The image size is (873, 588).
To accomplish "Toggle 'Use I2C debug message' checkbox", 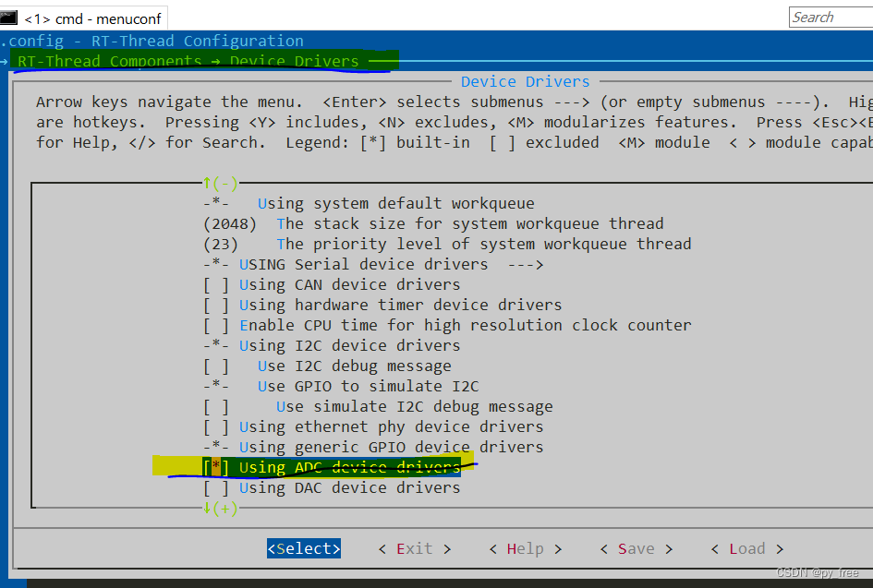I will coord(216,366).
